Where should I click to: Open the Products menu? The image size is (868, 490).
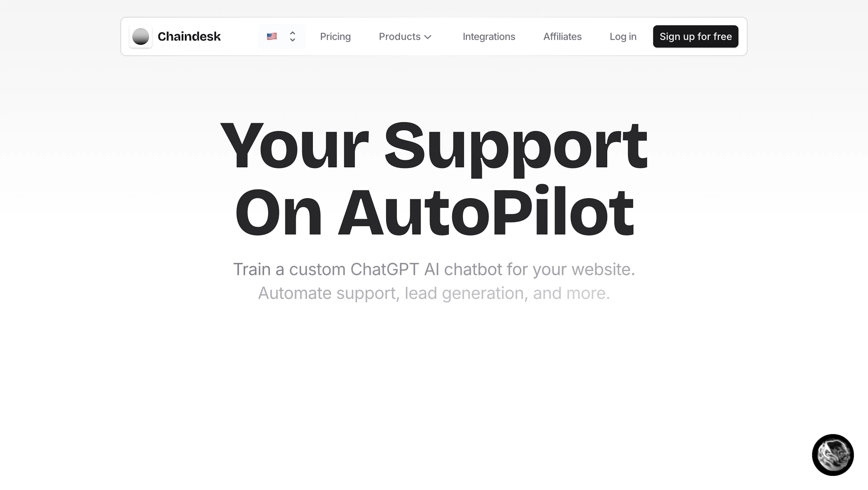click(x=405, y=36)
